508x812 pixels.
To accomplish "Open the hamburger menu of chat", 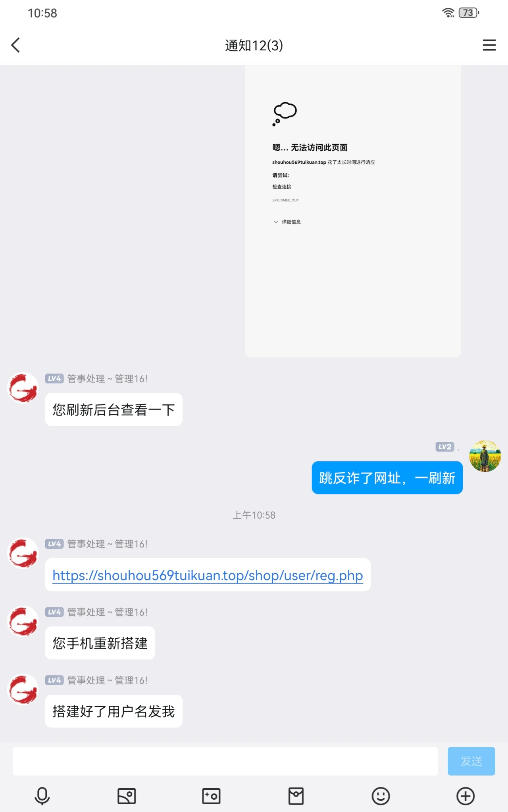I will pyautogui.click(x=489, y=45).
